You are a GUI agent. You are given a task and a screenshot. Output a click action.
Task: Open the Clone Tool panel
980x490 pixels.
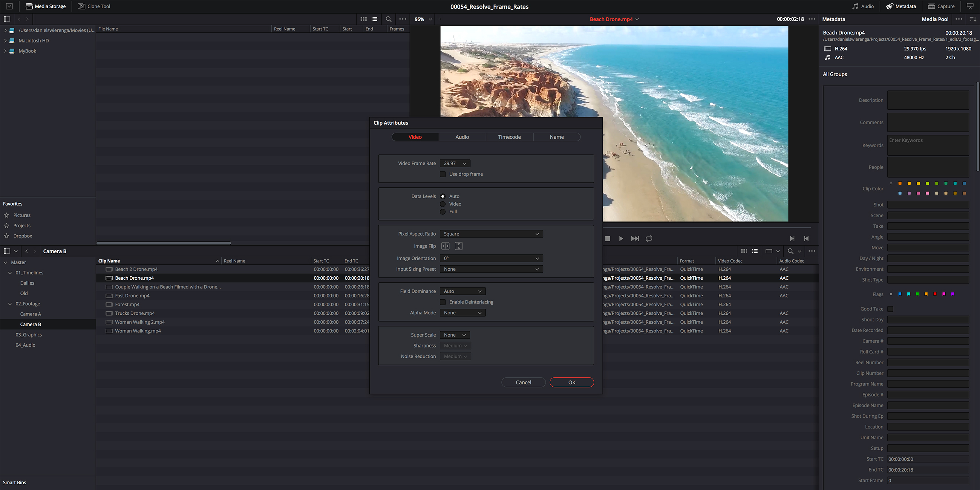coord(93,6)
